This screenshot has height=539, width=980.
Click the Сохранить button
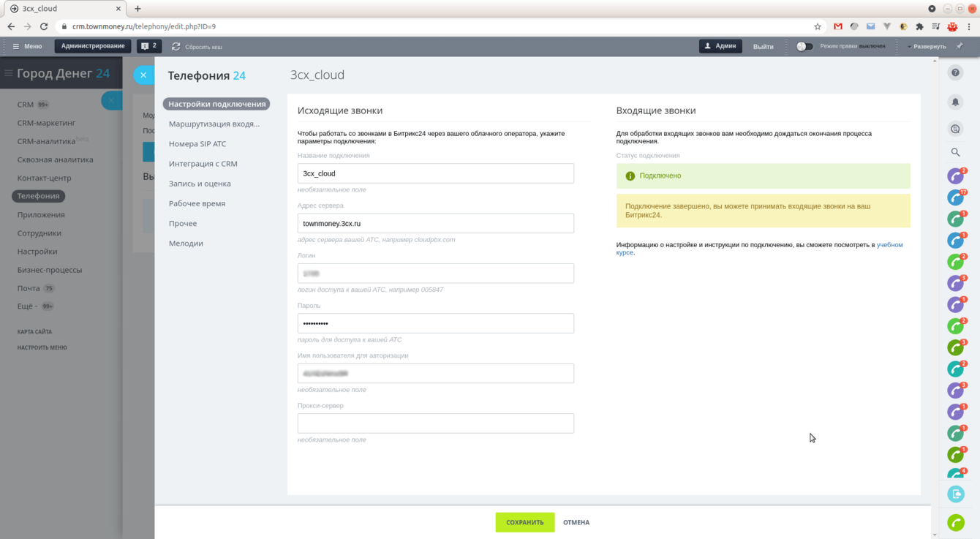(525, 522)
